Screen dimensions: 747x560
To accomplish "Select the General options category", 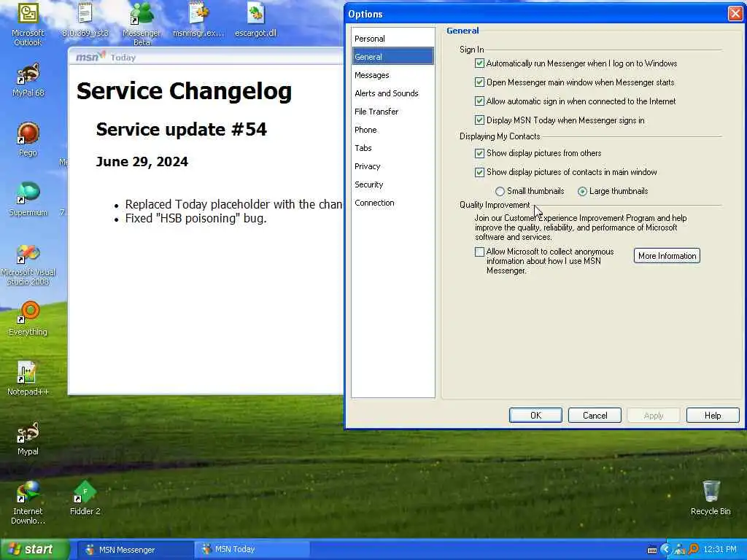I will [393, 57].
